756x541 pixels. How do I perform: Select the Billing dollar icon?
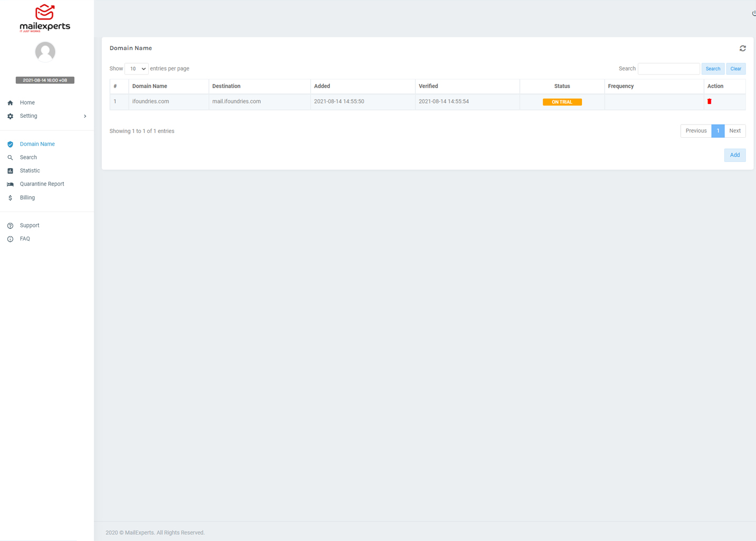click(x=10, y=197)
